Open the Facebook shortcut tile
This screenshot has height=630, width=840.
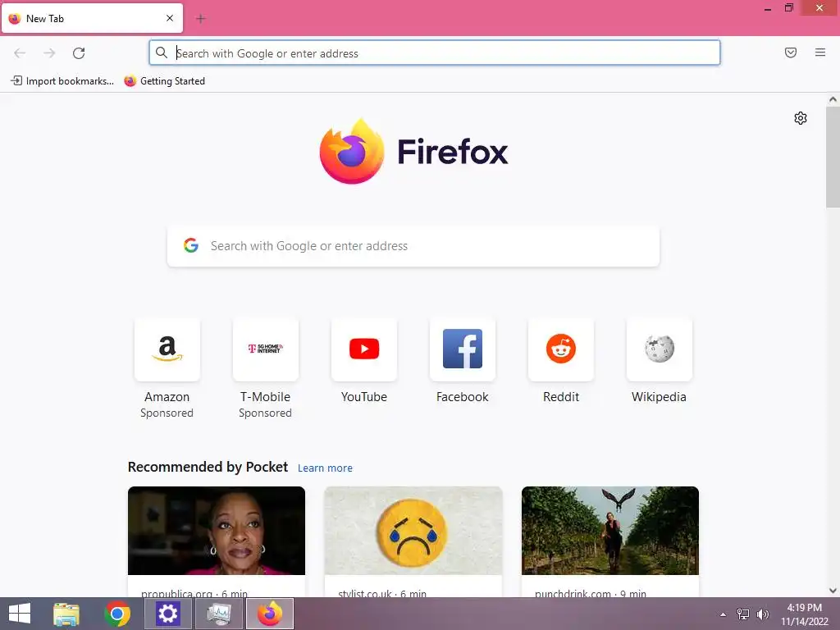(463, 349)
